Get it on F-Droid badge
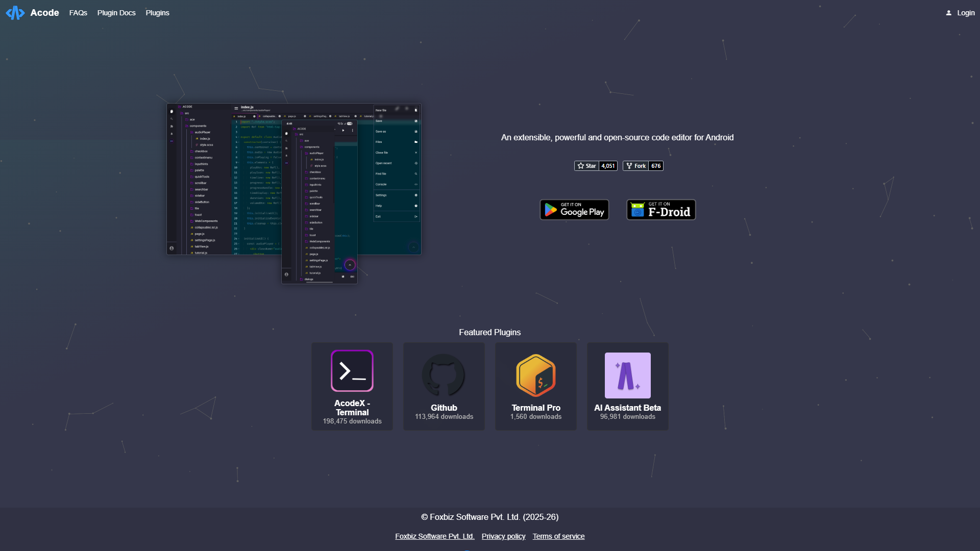The height and width of the screenshot is (551, 980). 661,210
